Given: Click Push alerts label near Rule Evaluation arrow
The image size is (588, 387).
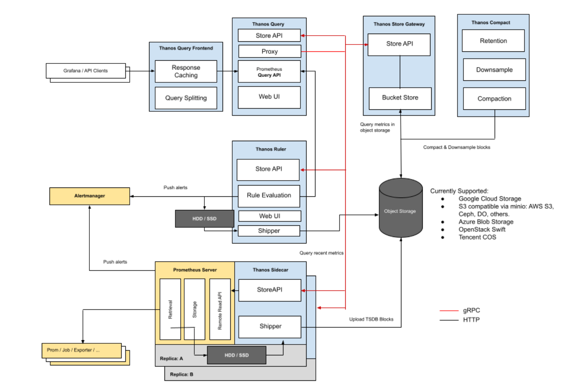Looking at the screenshot, I should [175, 188].
